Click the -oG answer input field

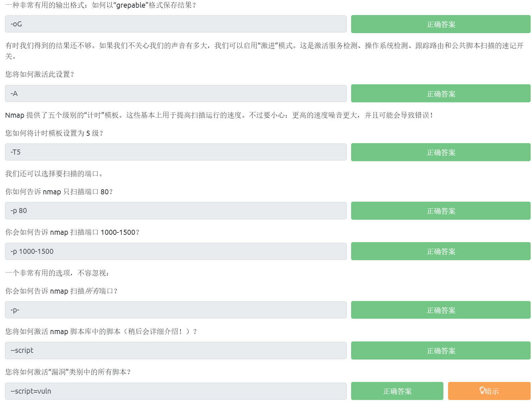(176, 24)
